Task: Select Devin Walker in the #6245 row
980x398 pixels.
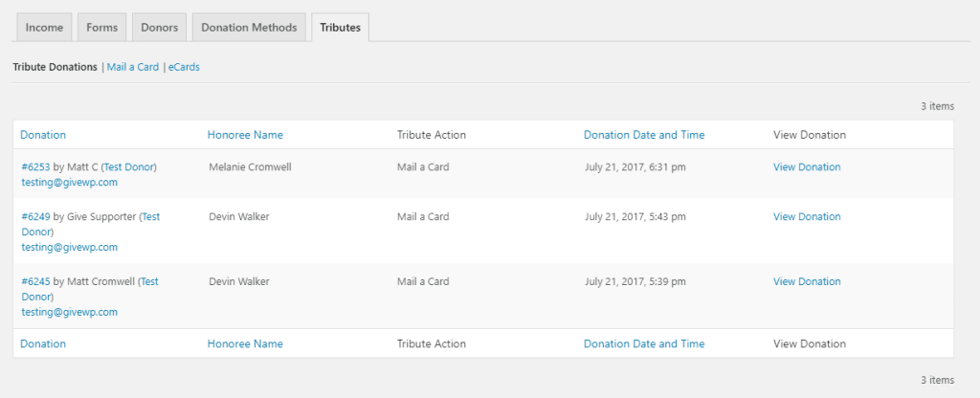Action: pos(239,281)
